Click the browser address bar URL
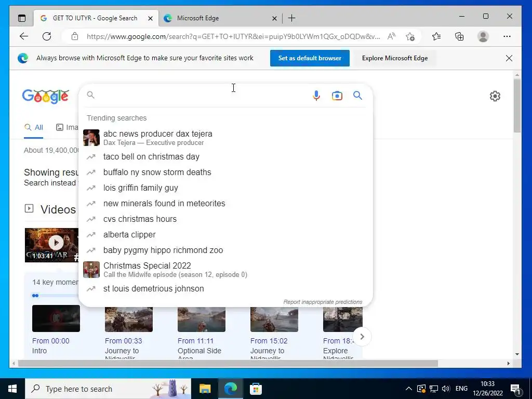Viewport: 532px width, 399px height. tap(233, 36)
